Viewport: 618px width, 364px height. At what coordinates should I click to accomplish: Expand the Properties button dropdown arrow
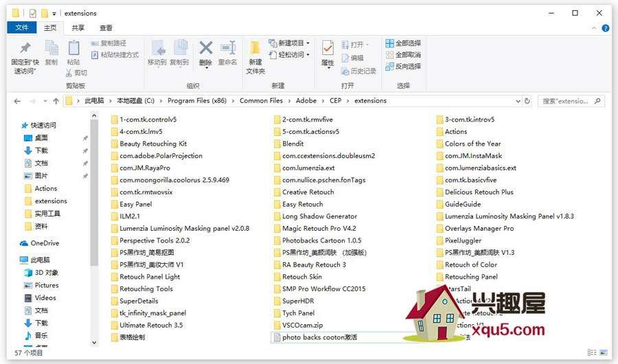pyautogui.click(x=328, y=69)
